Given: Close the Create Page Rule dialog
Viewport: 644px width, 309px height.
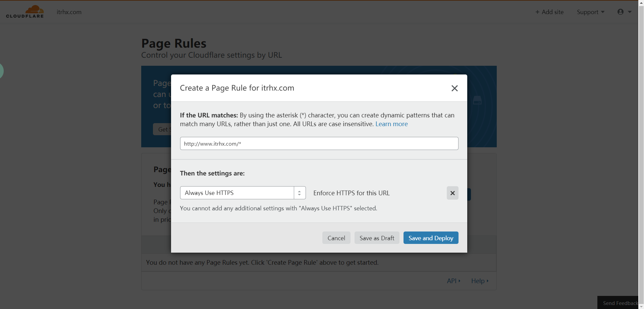Looking at the screenshot, I should tap(454, 88).
